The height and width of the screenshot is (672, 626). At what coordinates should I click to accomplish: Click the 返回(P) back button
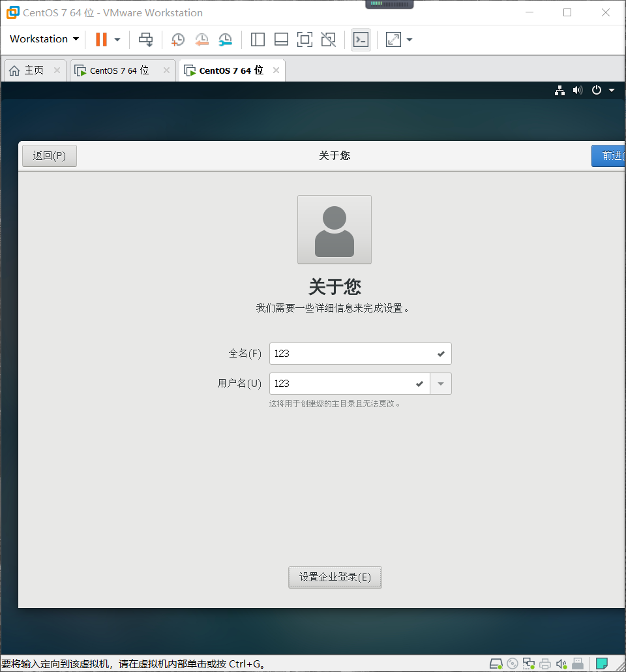click(50, 155)
